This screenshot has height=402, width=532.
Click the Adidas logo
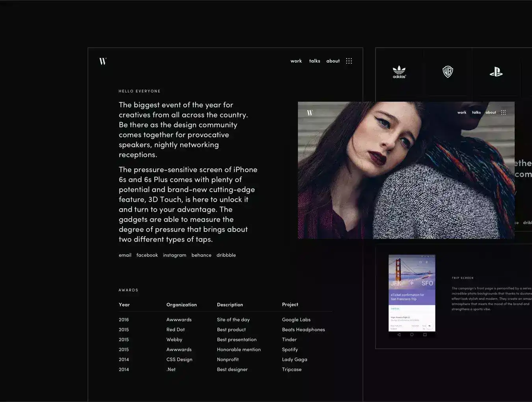pyautogui.click(x=399, y=72)
